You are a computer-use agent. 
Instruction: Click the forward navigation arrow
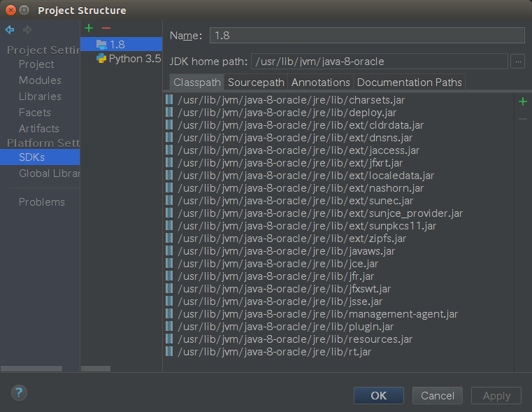click(27, 30)
